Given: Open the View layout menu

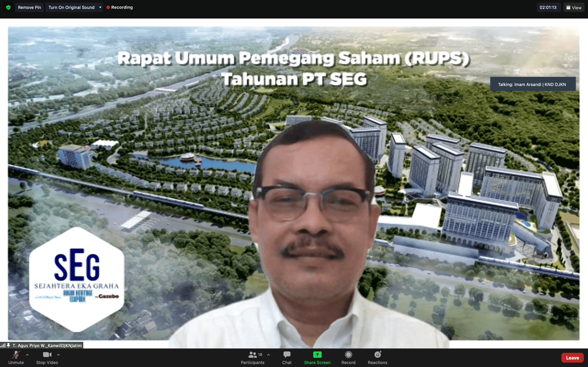Looking at the screenshot, I should click(574, 8).
